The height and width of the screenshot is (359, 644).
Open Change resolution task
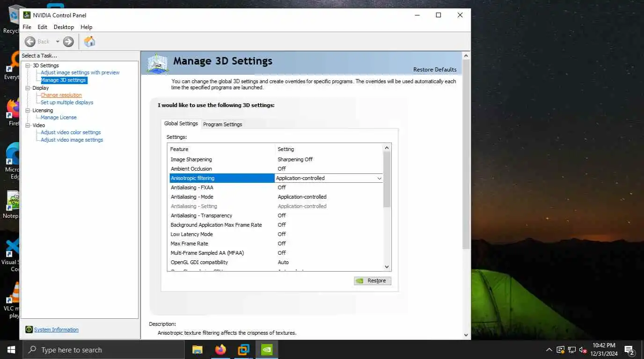(x=61, y=95)
